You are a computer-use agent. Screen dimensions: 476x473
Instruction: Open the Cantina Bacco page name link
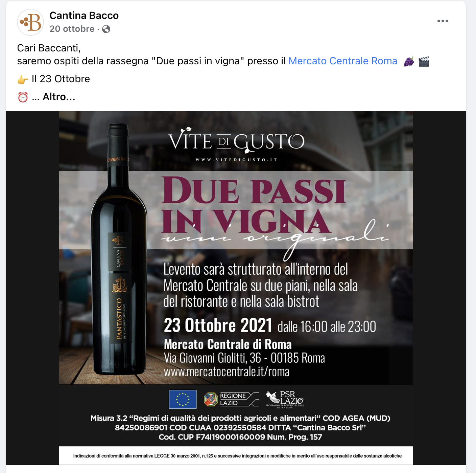[x=84, y=16]
